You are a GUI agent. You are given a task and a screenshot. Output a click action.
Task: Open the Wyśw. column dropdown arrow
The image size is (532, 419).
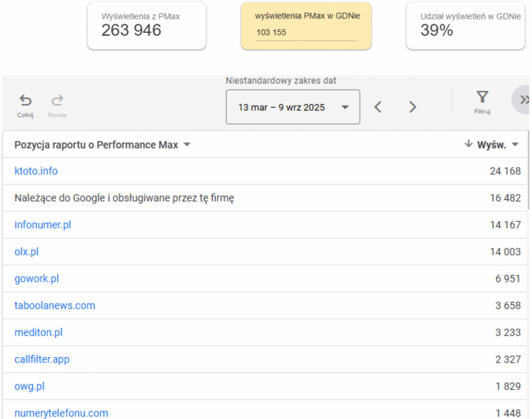515,145
